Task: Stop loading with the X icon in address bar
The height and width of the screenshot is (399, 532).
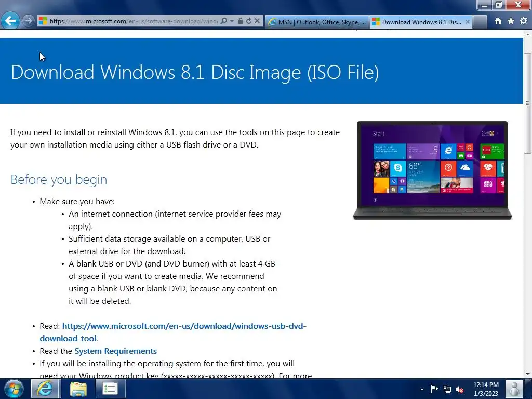Action: [x=257, y=21]
